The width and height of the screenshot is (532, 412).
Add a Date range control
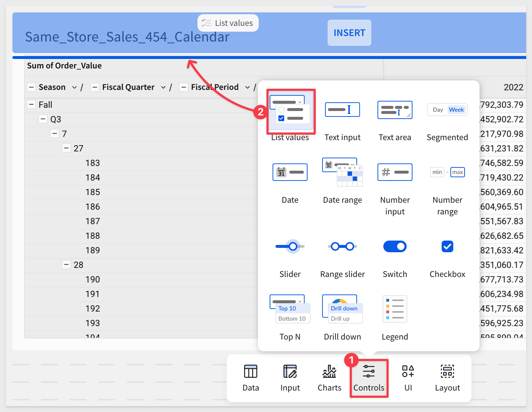[x=342, y=173]
